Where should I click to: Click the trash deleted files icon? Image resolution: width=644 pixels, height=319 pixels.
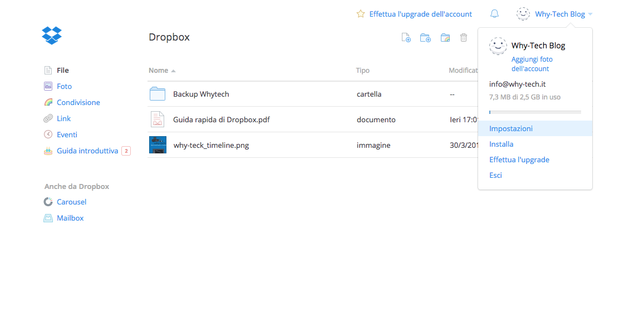click(464, 38)
